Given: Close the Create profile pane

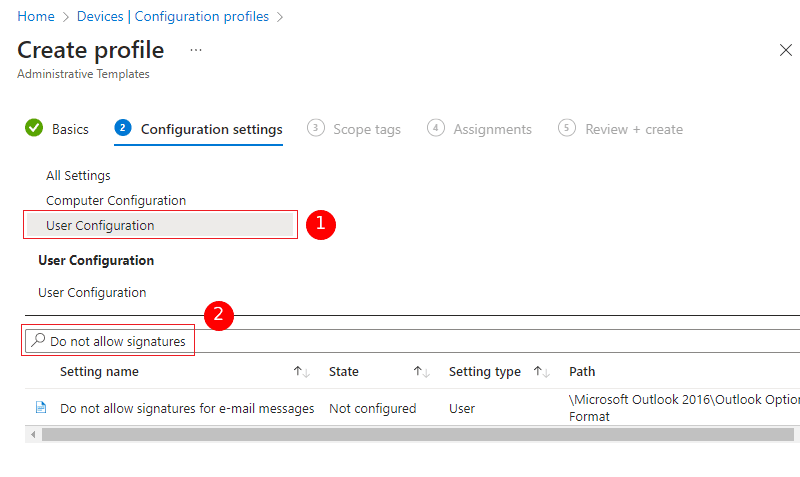Looking at the screenshot, I should pos(785,50).
